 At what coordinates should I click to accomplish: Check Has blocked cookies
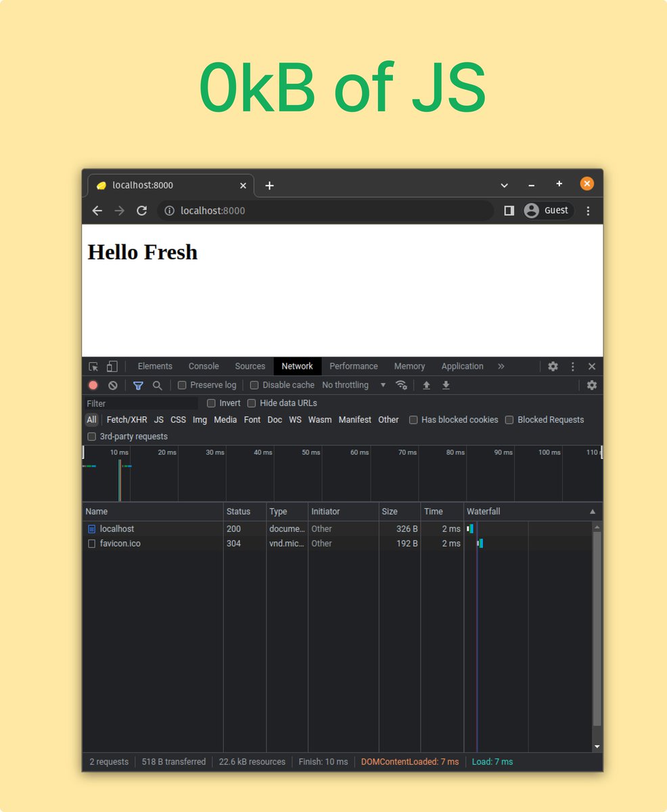click(x=413, y=420)
